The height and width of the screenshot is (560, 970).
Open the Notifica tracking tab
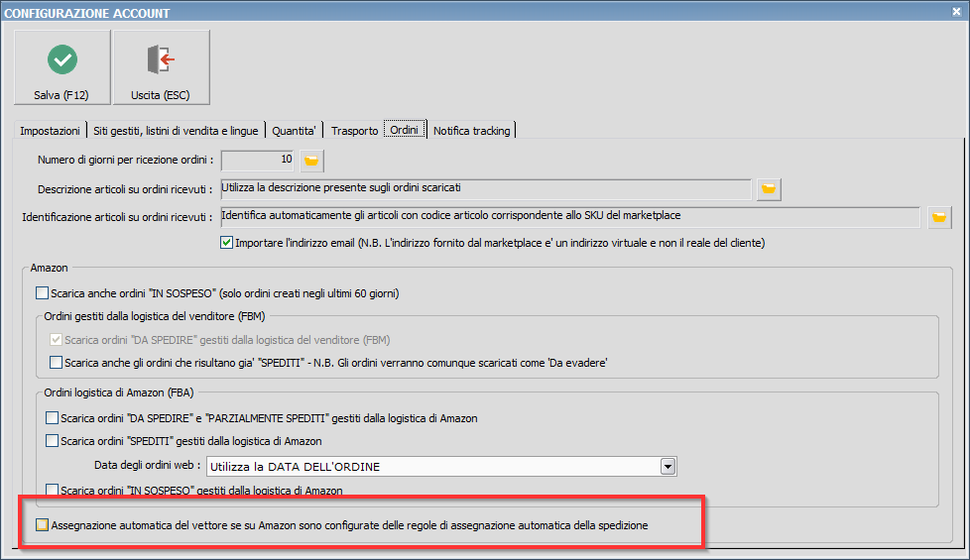[471, 131]
